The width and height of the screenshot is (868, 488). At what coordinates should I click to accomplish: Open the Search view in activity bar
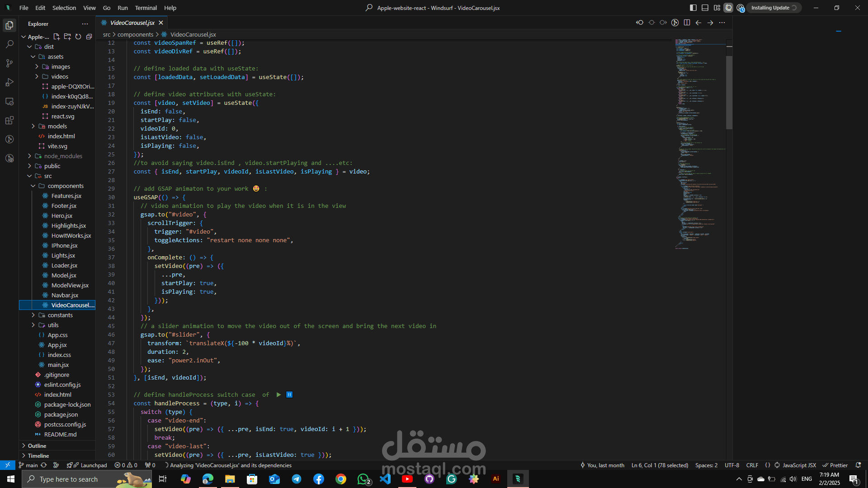(x=9, y=44)
